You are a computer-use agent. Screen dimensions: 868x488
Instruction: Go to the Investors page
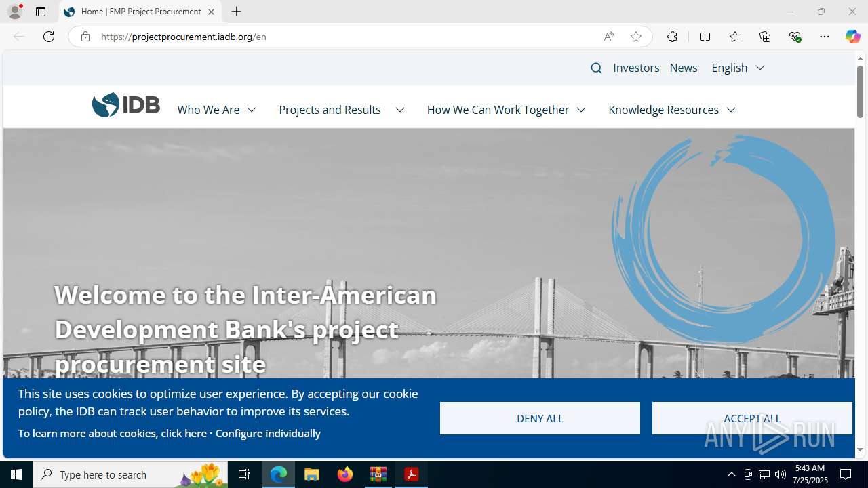[636, 68]
